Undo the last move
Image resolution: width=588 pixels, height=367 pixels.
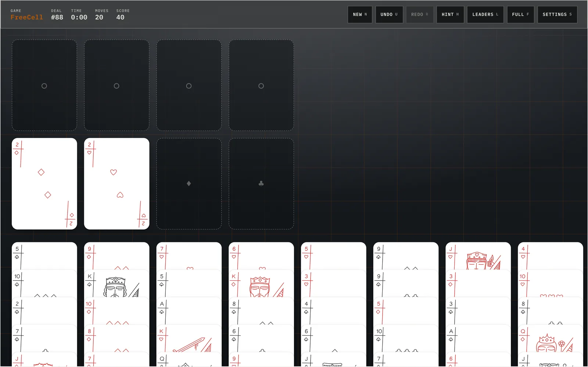[x=389, y=15]
